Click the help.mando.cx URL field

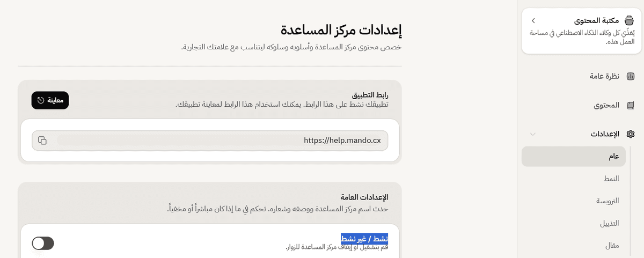click(x=210, y=141)
